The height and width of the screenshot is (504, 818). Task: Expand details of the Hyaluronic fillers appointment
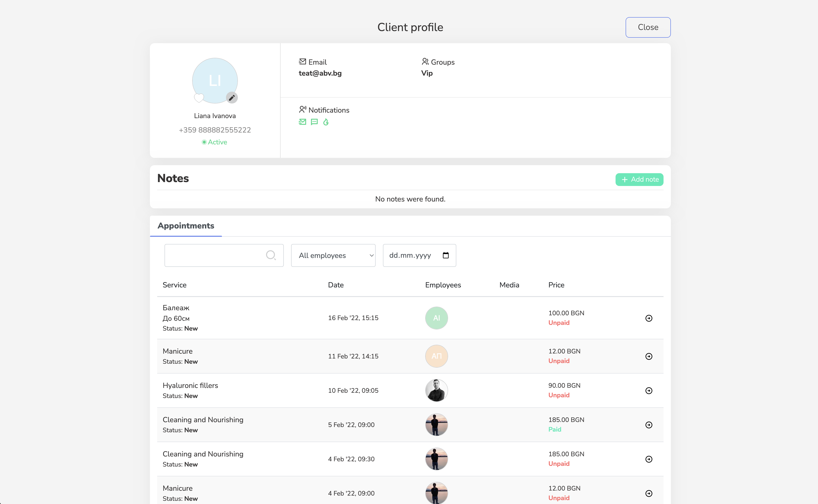point(649,390)
